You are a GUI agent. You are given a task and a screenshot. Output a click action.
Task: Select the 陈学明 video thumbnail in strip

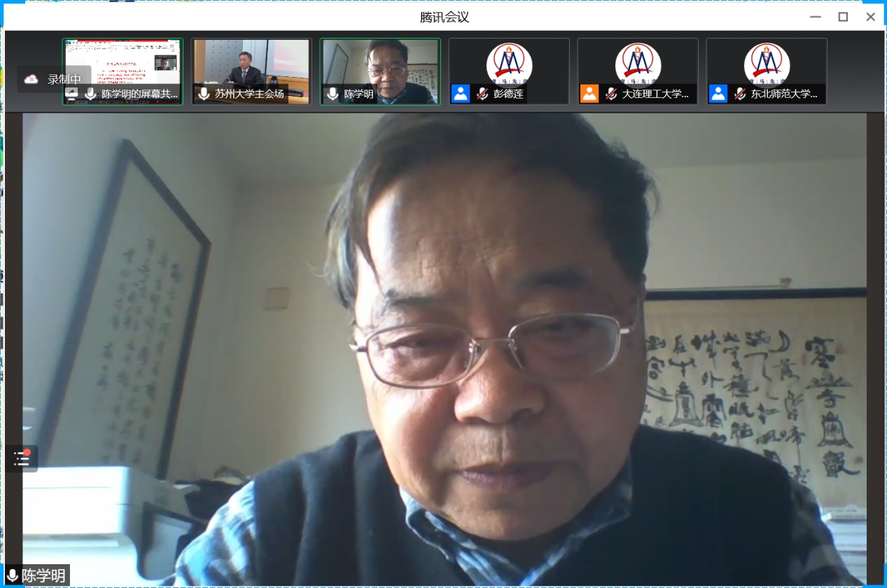380,63
